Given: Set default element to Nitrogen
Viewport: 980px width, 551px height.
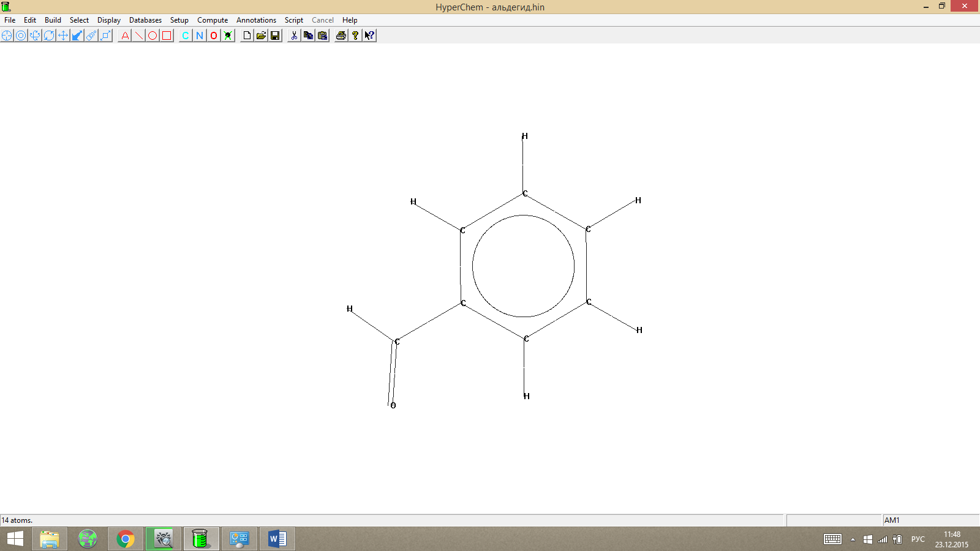Looking at the screenshot, I should coord(200,36).
